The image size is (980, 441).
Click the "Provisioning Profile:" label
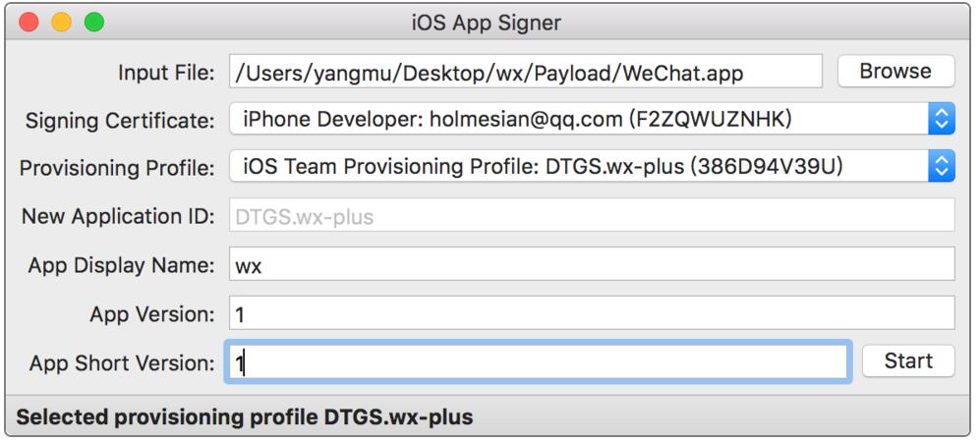117,169
